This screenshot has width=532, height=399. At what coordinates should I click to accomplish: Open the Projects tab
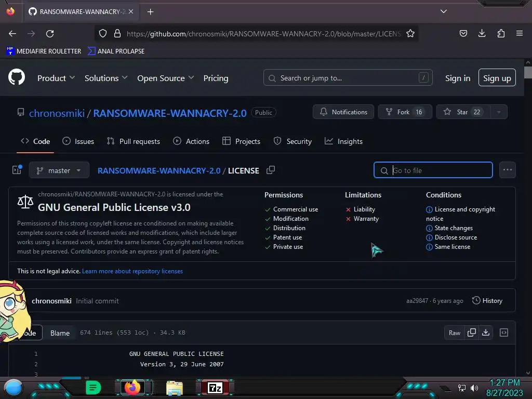point(241,141)
